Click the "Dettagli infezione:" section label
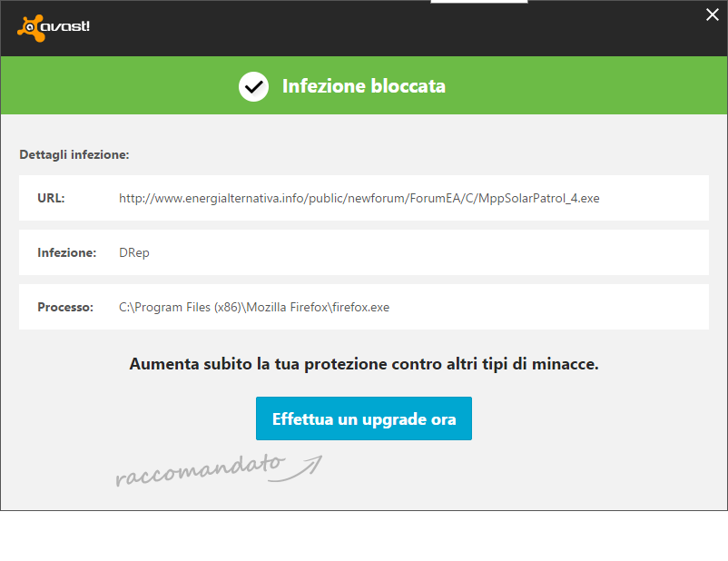This screenshot has width=728, height=561. point(74,154)
